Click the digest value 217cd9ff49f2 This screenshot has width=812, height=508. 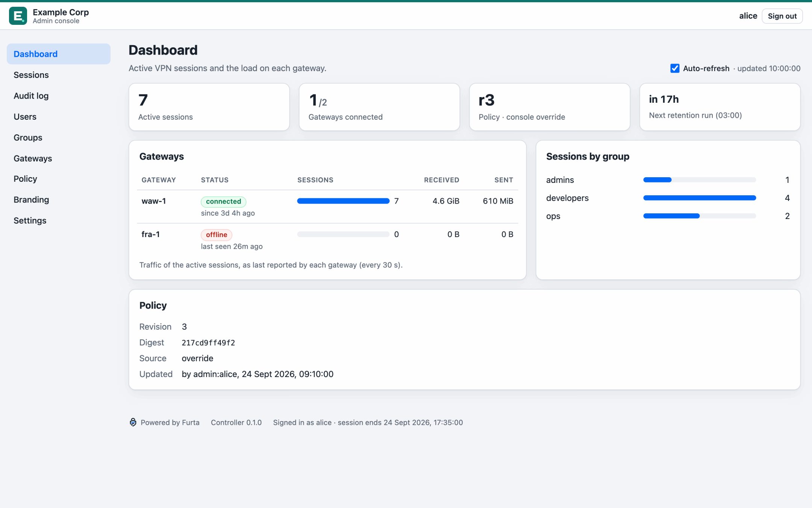tap(208, 343)
